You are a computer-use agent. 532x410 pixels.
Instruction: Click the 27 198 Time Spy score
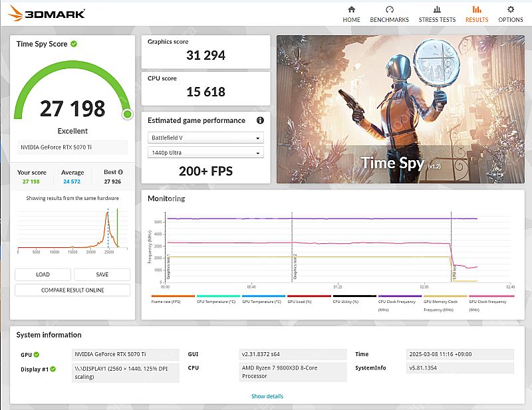tap(72, 108)
